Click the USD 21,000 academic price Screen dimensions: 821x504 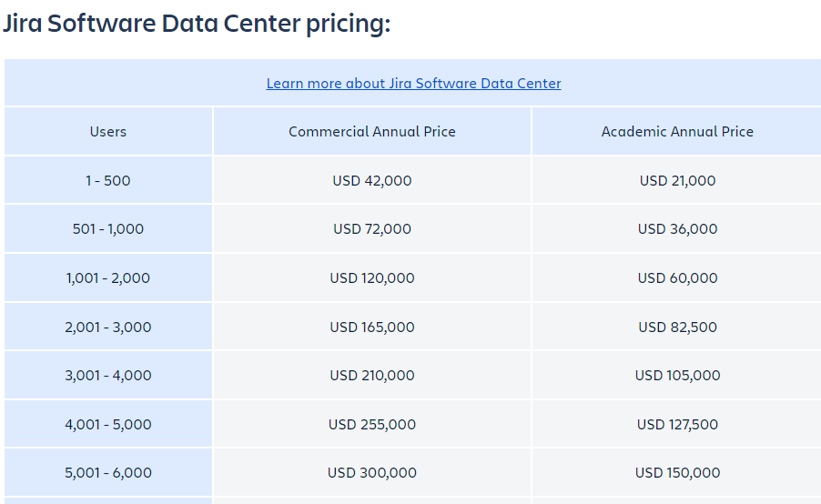pos(677,181)
